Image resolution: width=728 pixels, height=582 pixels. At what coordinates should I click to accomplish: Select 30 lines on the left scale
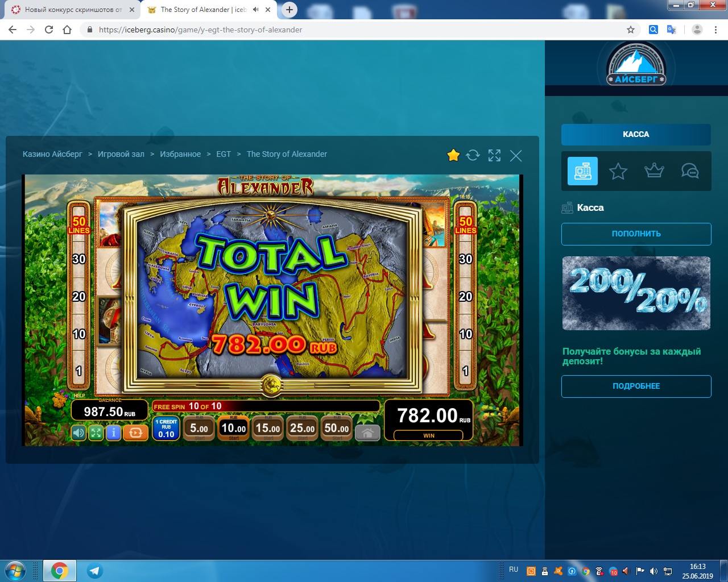[79, 259]
